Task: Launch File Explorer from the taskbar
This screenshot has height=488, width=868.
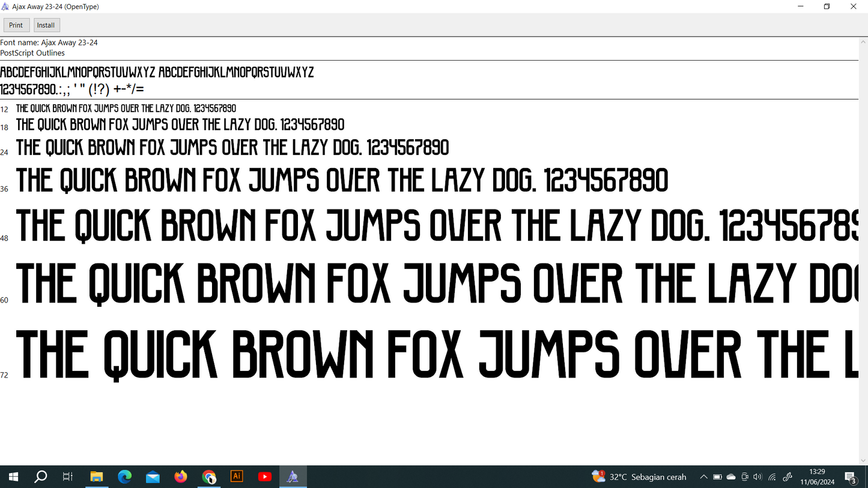Action: point(97,477)
